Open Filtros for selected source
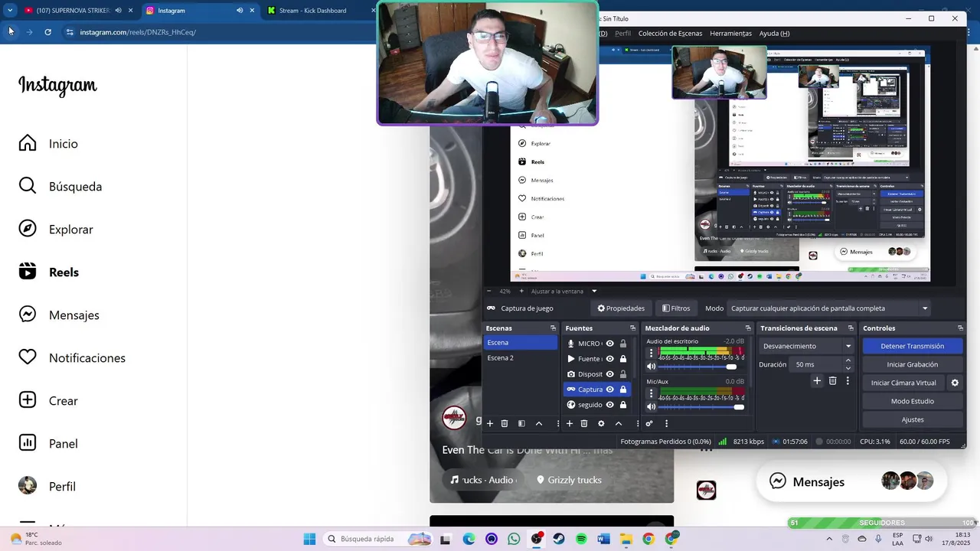 (676, 308)
